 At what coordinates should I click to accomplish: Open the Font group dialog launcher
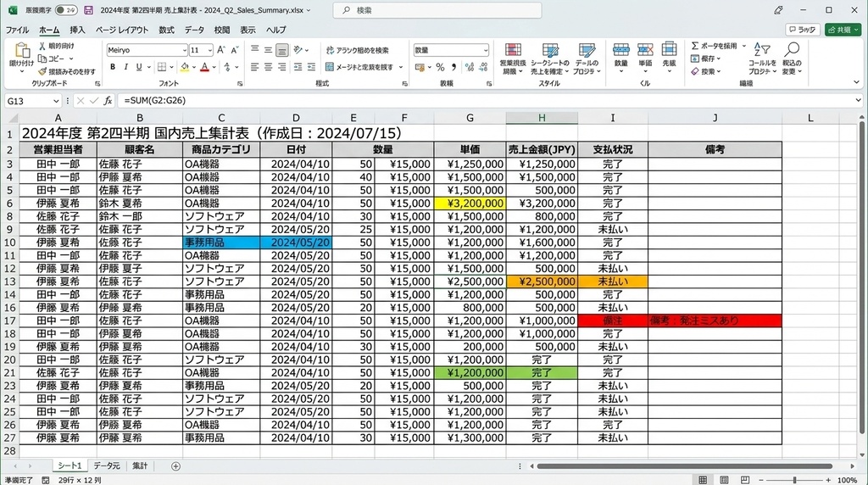tap(240, 84)
